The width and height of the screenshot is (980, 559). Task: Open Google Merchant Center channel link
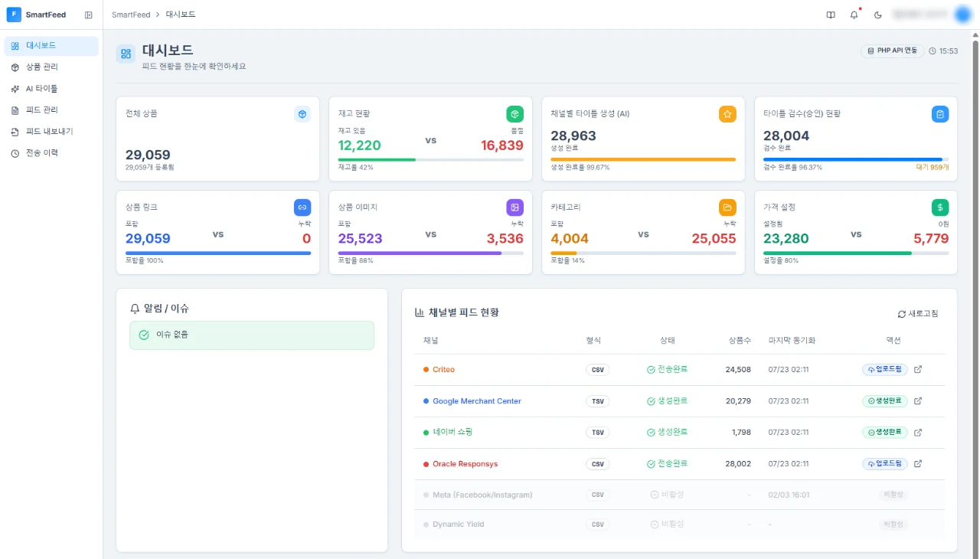coord(476,401)
